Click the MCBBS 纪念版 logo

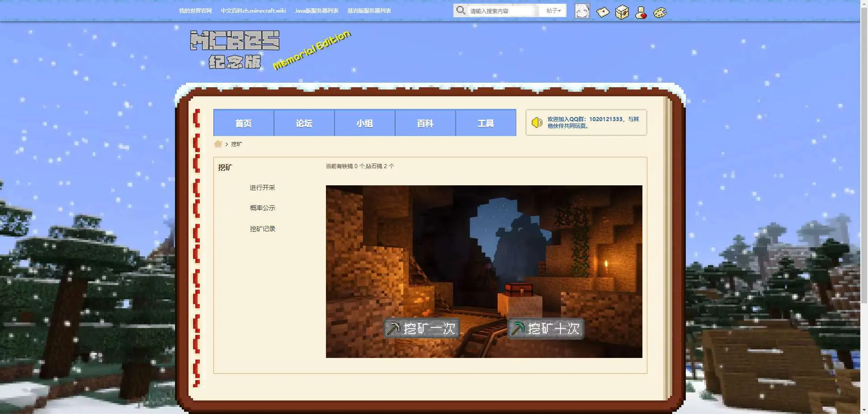(235, 50)
